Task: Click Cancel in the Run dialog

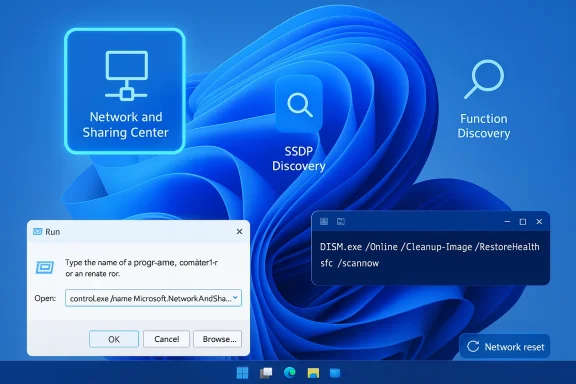Action: point(166,339)
